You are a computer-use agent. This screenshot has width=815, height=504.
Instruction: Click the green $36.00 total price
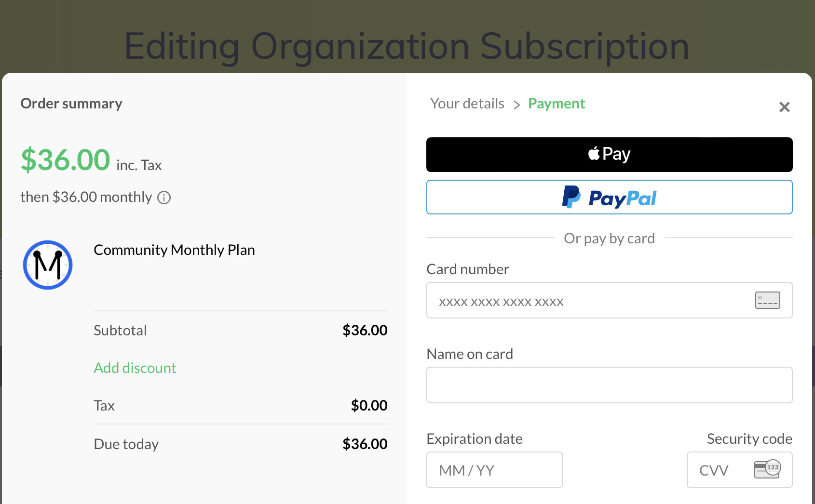(66, 160)
